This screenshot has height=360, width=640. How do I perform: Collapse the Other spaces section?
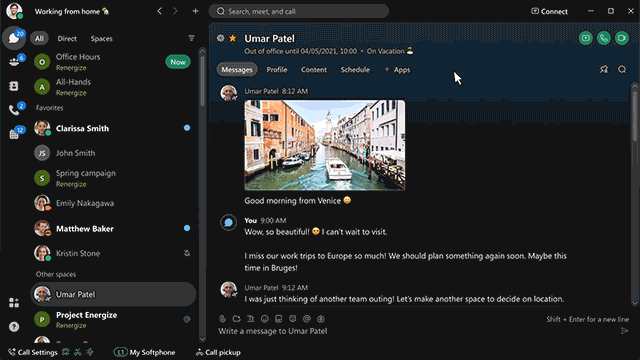56,274
